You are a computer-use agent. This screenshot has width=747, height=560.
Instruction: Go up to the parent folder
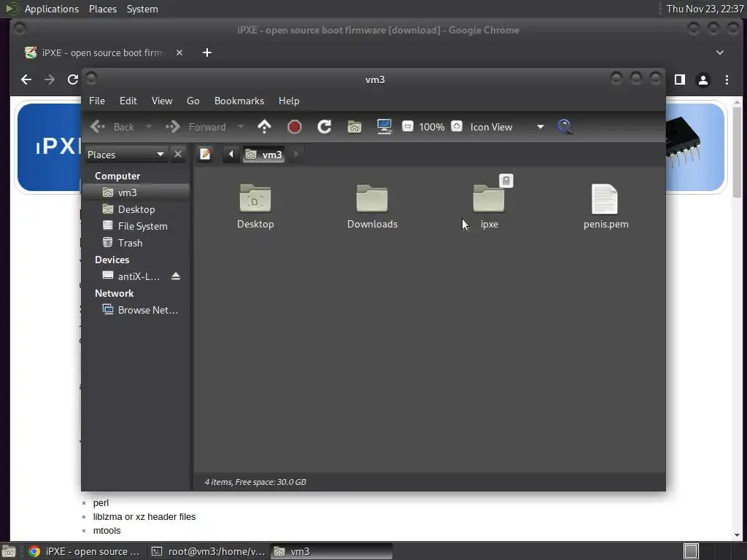[x=264, y=127]
